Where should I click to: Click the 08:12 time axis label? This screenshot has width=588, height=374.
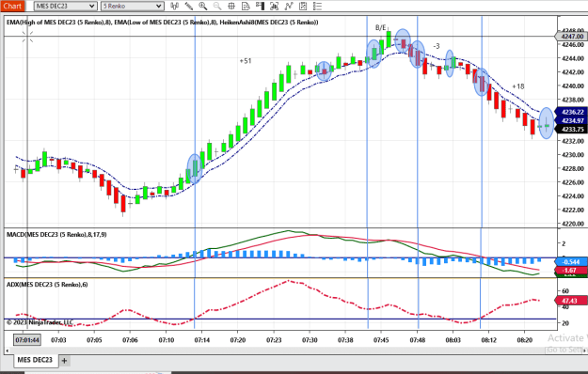click(488, 340)
